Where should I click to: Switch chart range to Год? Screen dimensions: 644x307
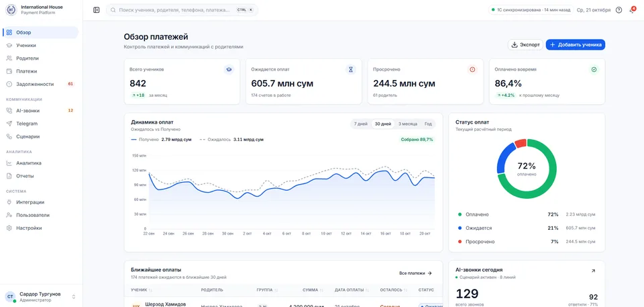428,124
